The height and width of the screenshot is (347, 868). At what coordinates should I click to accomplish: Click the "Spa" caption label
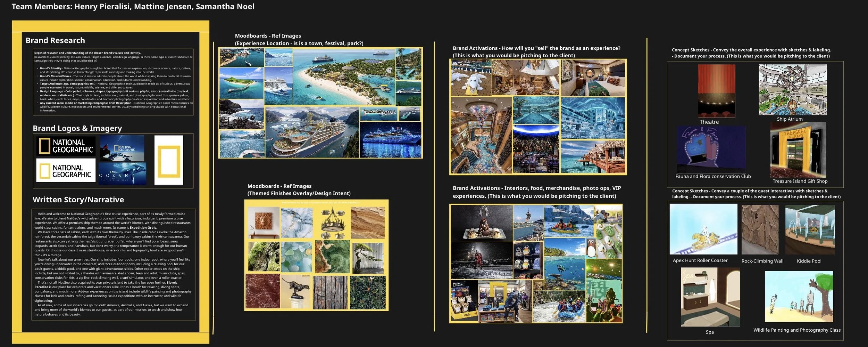point(710,332)
